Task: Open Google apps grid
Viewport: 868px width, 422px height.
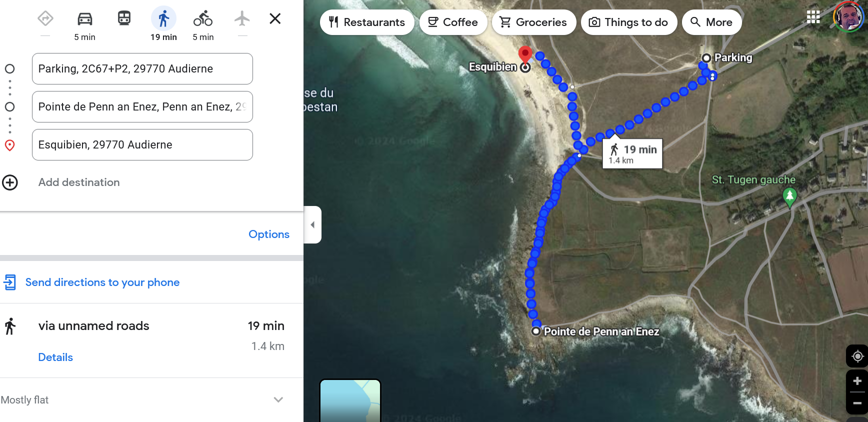Action: (x=813, y=17)
